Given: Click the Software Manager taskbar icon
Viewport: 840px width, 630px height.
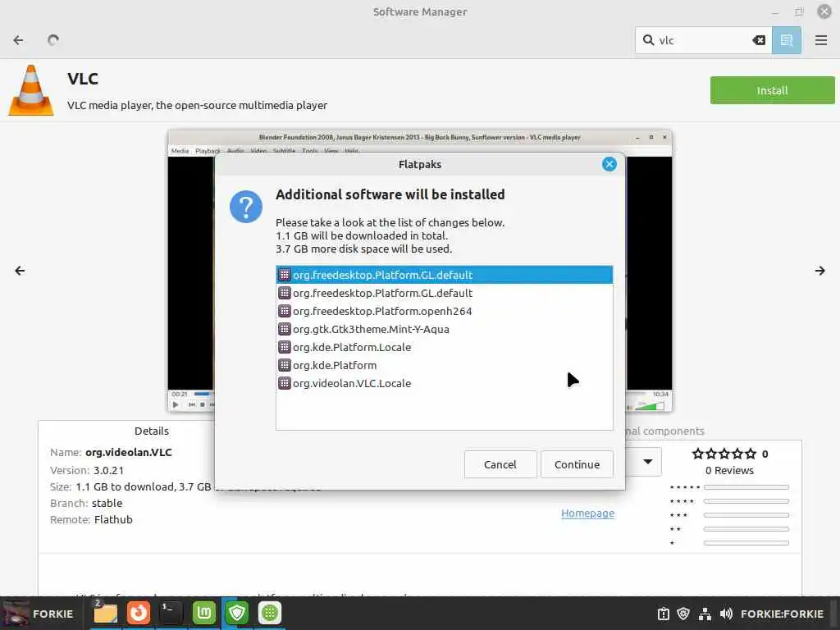Looking at the screenshot, I should click(x=269, y=613).
